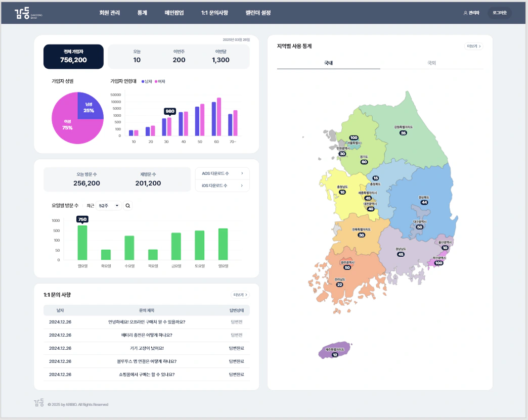Click the Gamdong Band logo in header
This screenshot has width=528, height=420.
pyautogui.click(x=28, y=13)
